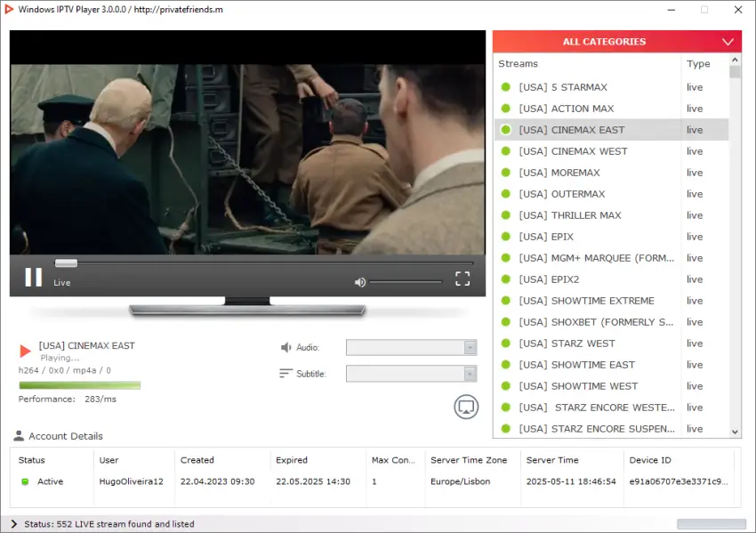
Task: Pause the live video playback
Action: pyautogui.click(x=33, y=278)
